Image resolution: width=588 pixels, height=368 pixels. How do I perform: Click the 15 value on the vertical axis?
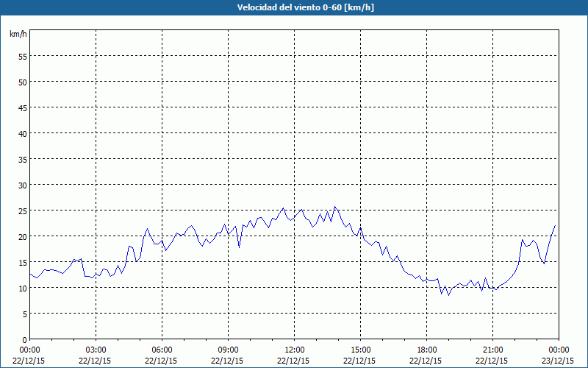23,263
